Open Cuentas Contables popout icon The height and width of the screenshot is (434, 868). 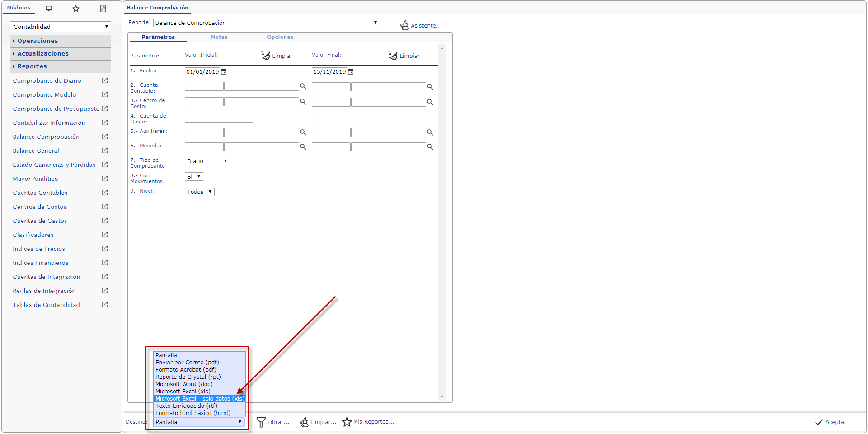point(105,193)
